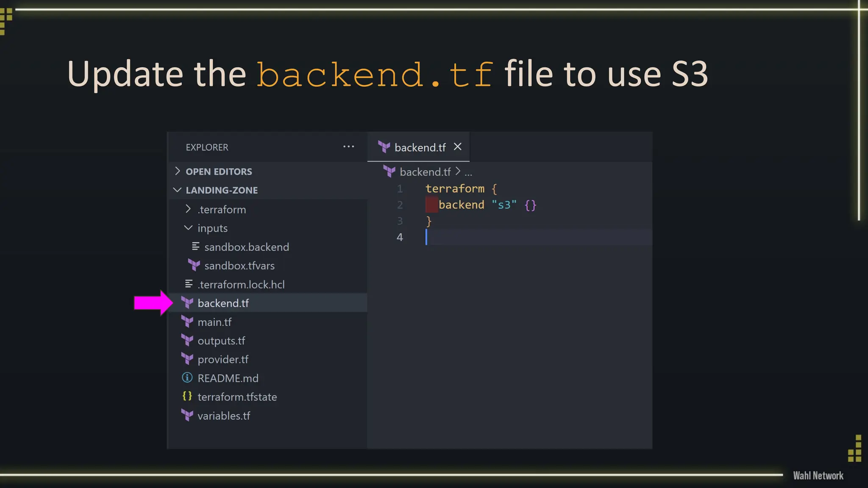868x488 pixels.
Task: Click Terraform icon in the breadcrumb
Action: point(389,172)
